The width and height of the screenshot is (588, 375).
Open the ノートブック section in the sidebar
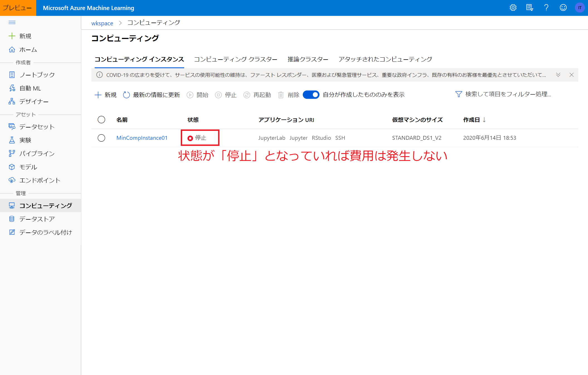pos(36,74)
